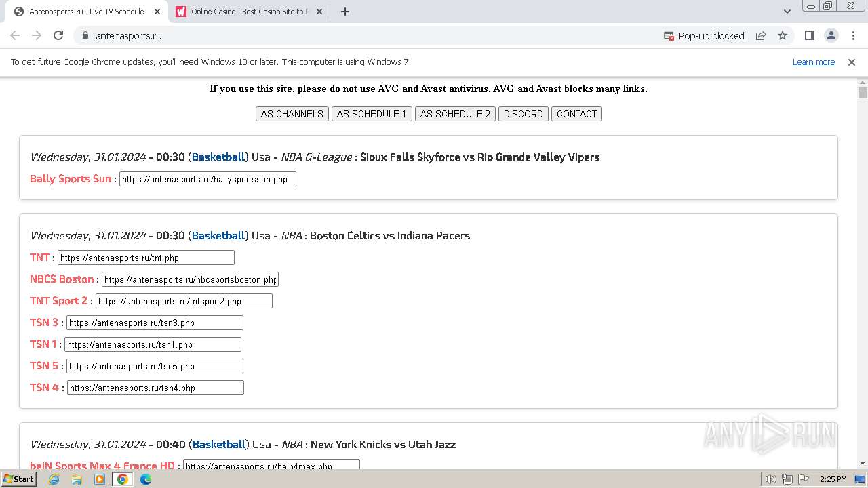Open a new tab with plus button
Image resolution: width=868 pixels, height=488 pixels.
pyautogui.click(x=344, y=12)
